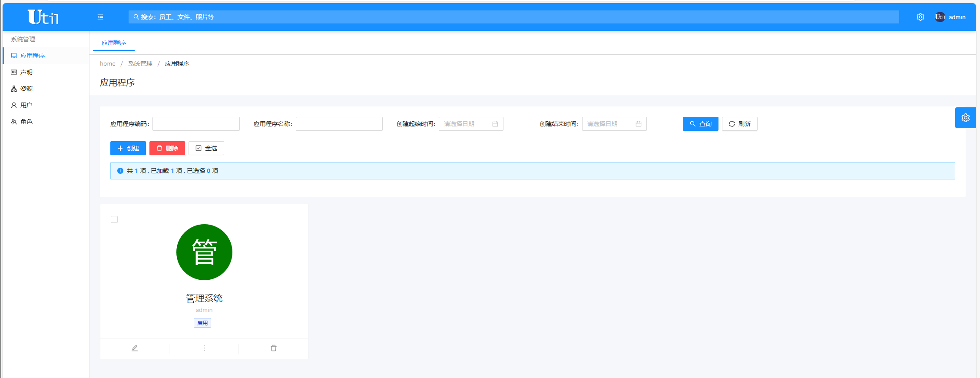The width and height of the screenshot is (980, 378).
Task: Open 声明 in the sidebar menu
Action: coord(46,72)
